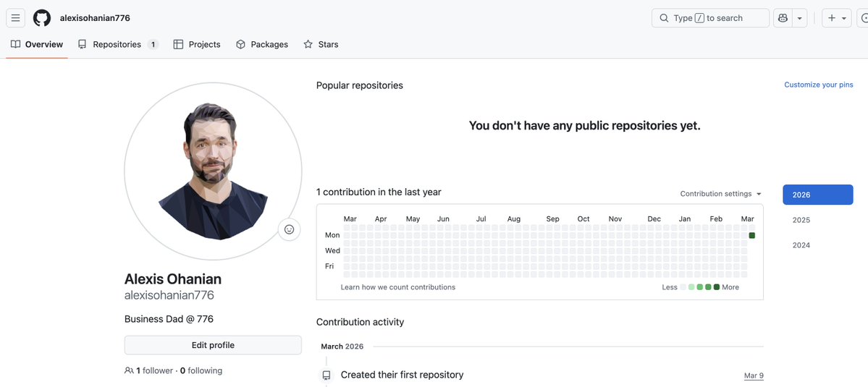
Task: Open the hamburger navigation menu
Action: (16, 18)
